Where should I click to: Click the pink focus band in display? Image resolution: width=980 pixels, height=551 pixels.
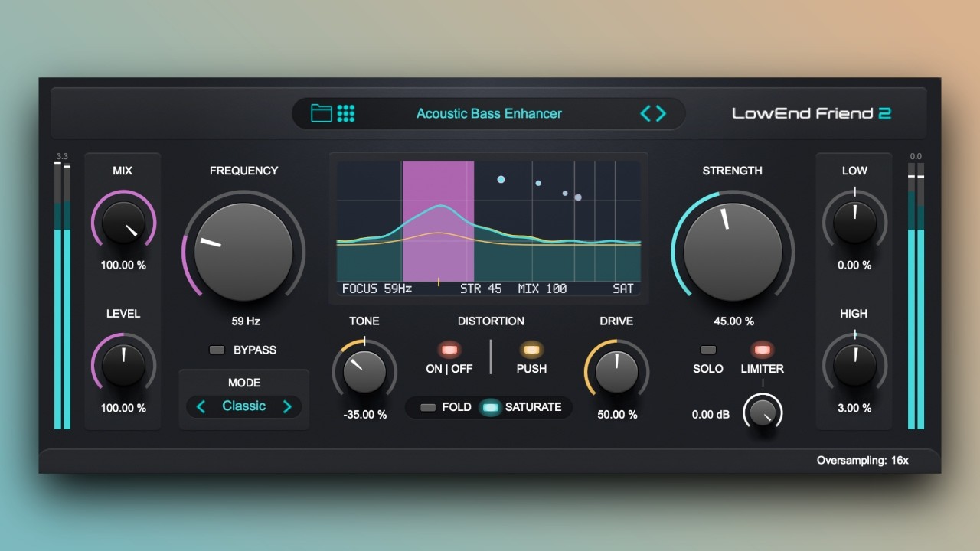point(438,220)
